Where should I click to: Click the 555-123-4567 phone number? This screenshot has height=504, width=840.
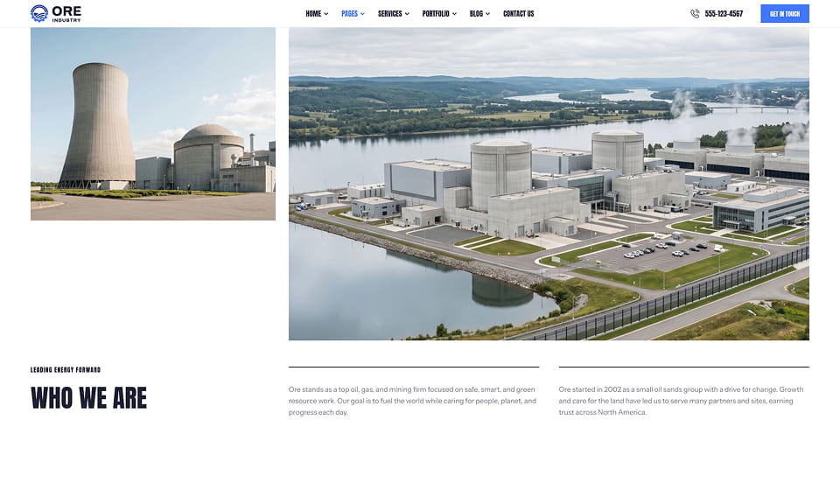point(724,14)
